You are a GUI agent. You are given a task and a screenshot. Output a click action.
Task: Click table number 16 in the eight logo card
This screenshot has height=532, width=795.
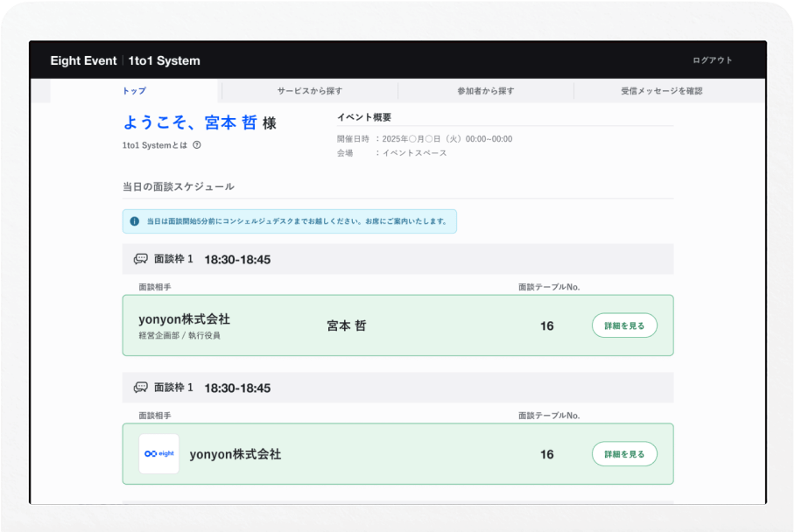point(546,454)
